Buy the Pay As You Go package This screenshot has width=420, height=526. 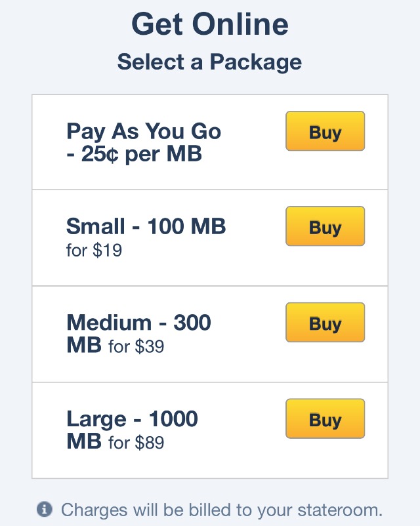(325, 131)
